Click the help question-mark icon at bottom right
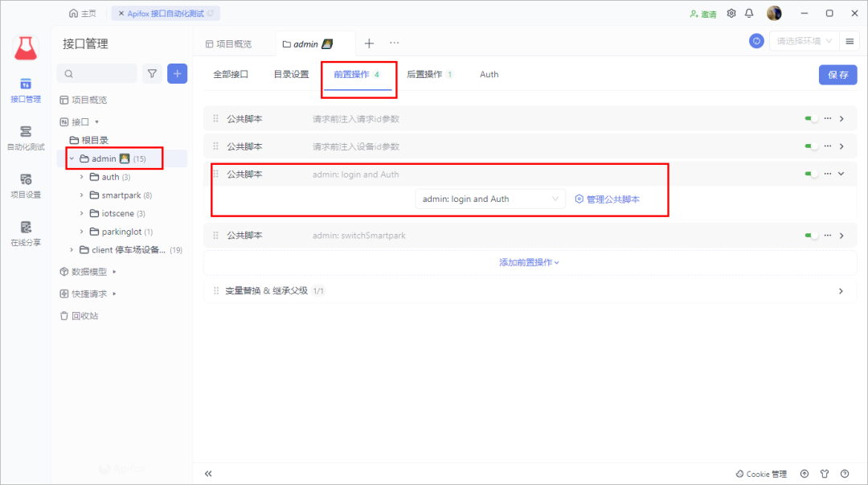Viewport: 868px width, 485px height. (x=845, y=474)
